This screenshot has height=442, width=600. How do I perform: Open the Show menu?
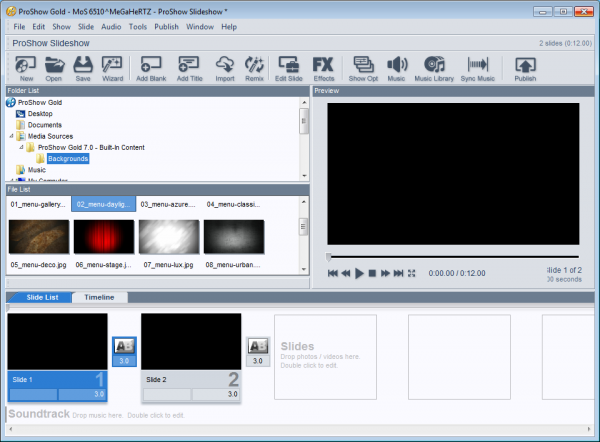[61, 27]
